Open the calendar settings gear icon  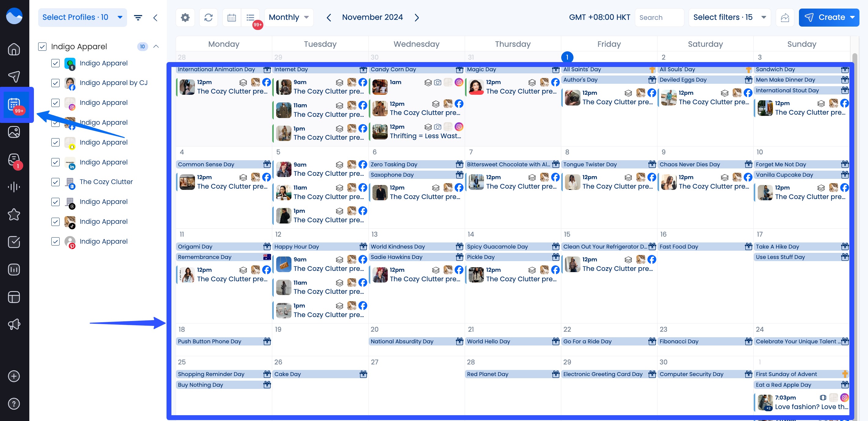[x=185, y=17]
